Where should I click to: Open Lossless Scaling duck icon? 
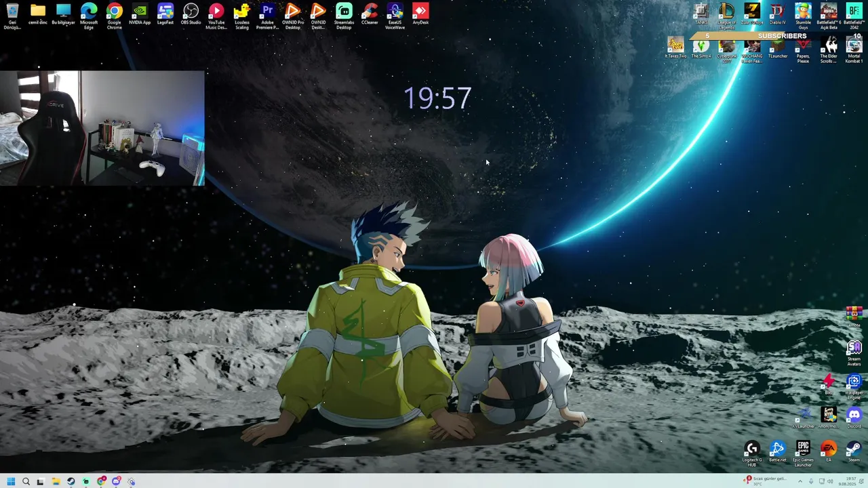[242, 16]
